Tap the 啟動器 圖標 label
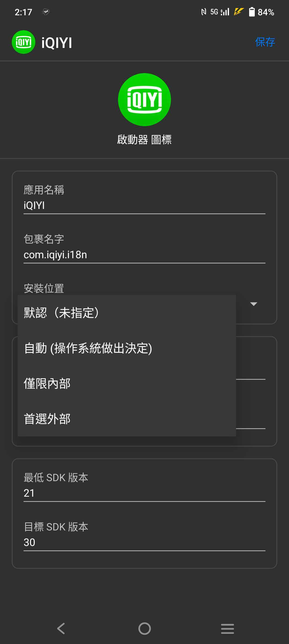Screen dimensions: 289x644 144,140
